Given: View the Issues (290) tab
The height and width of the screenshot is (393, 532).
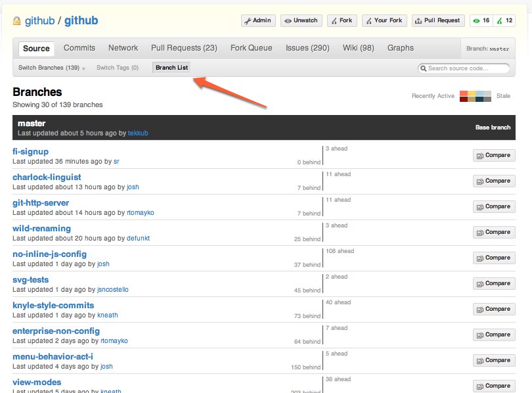Looking at the screenshot, I should pos(307,48).
